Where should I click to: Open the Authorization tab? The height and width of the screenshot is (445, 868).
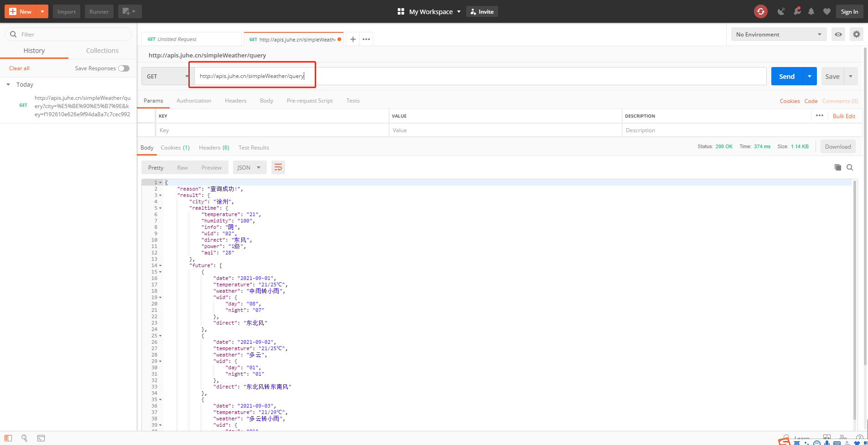click(194, 101)
